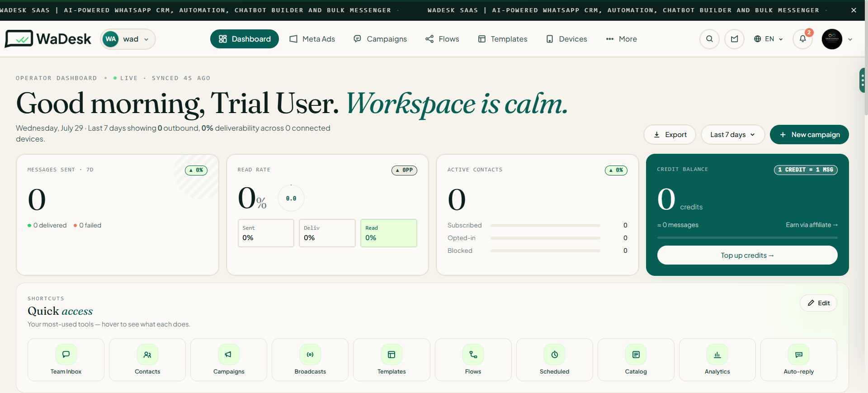Open the Analytics shortcut
868x393 pixels.
717,360
